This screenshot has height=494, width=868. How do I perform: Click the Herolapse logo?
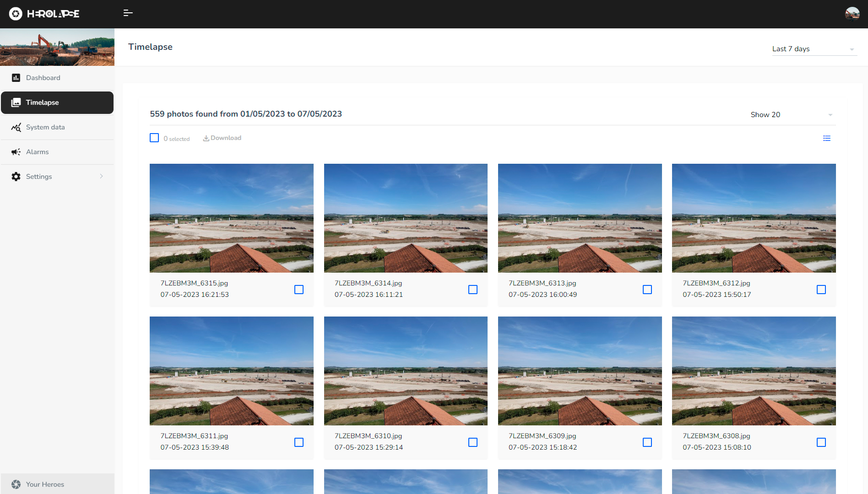tap(44, 14)
